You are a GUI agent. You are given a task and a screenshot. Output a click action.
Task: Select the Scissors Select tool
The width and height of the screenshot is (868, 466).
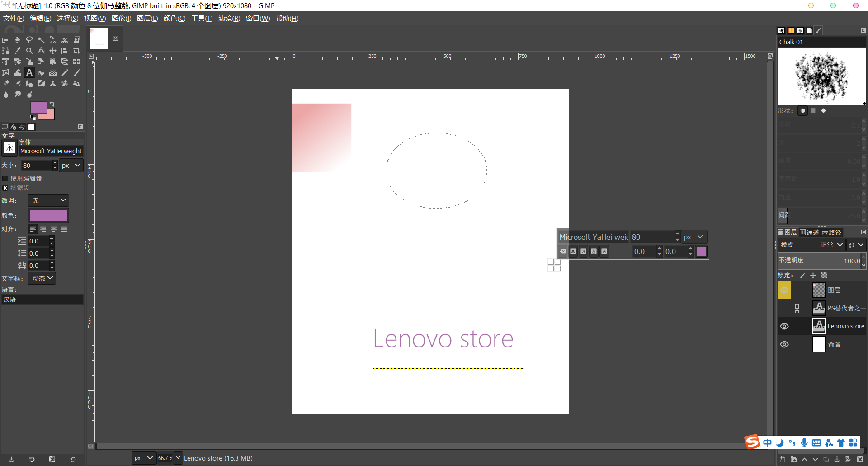point(65,40)
